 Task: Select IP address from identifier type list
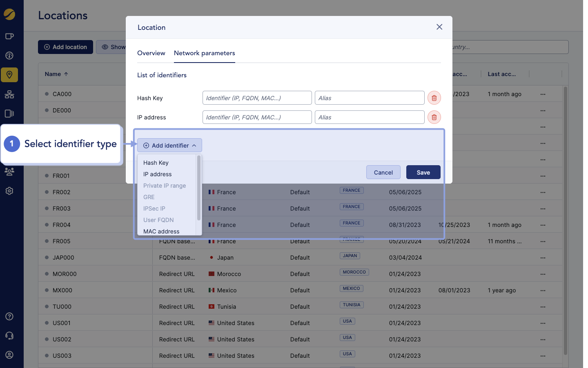coord(157,174)
